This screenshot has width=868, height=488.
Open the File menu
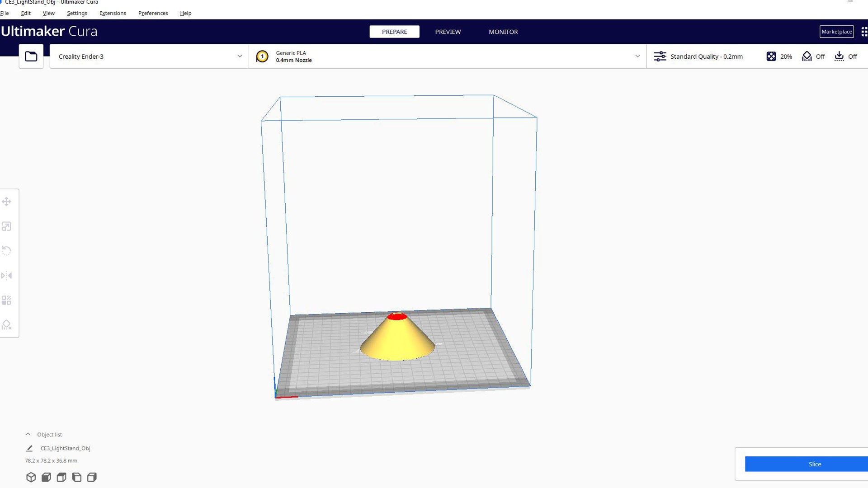click(5, 13)
